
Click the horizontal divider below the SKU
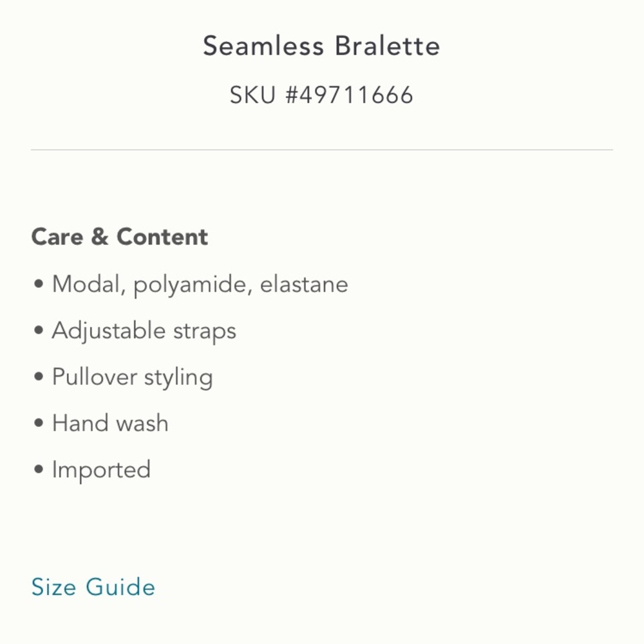(322, 150)
